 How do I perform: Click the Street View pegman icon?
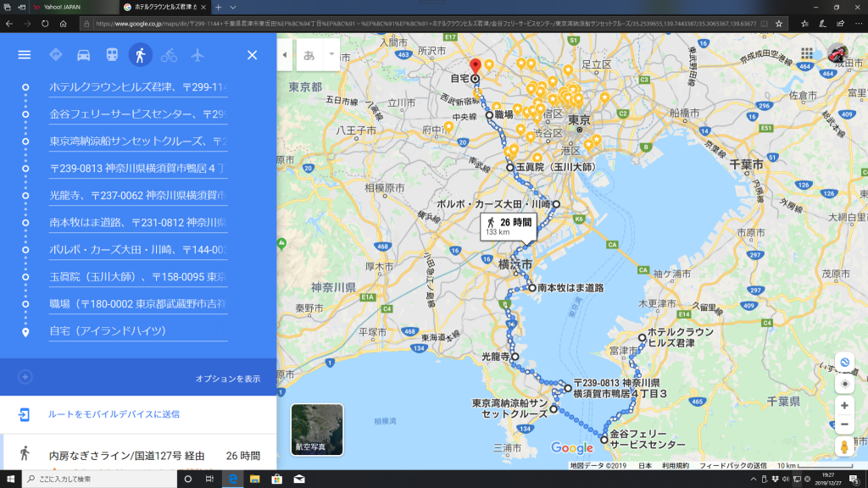tap(844, 446)
